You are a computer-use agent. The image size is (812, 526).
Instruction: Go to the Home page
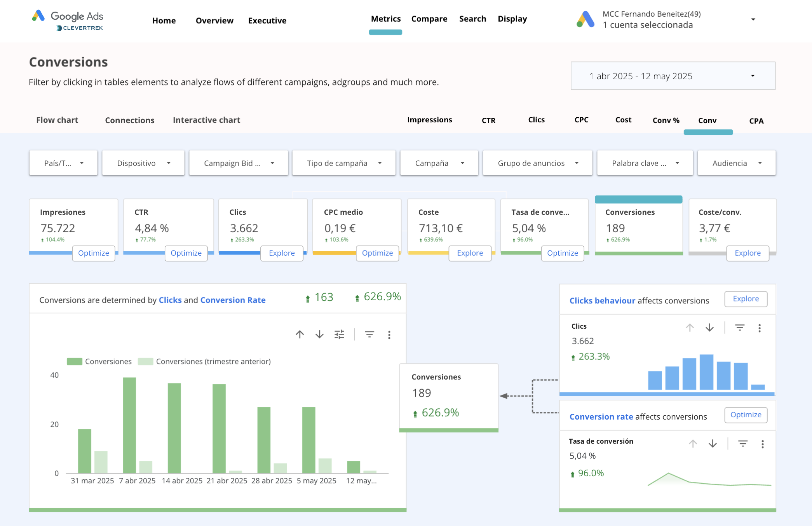[164, 21]
